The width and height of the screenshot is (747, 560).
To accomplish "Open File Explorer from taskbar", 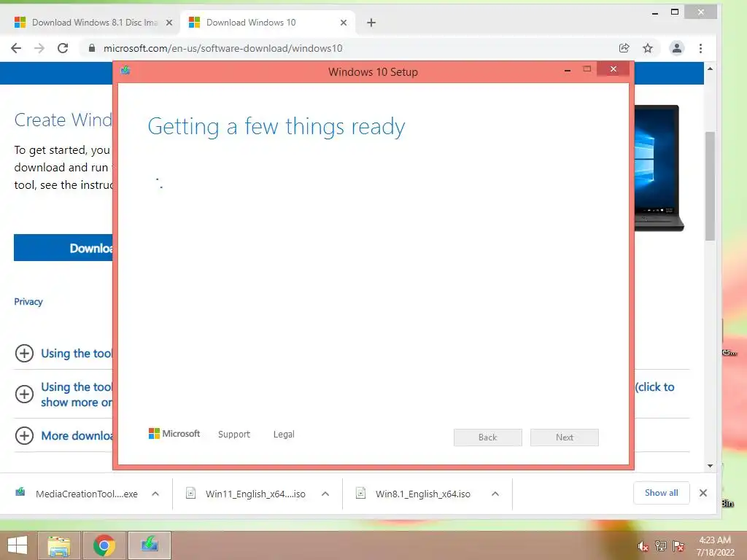I will pyautogui.click(x=58, y=545).
